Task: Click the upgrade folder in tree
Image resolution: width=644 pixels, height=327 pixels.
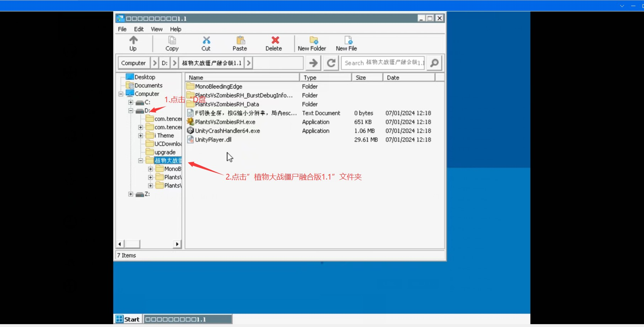Action: coord(161,152)
